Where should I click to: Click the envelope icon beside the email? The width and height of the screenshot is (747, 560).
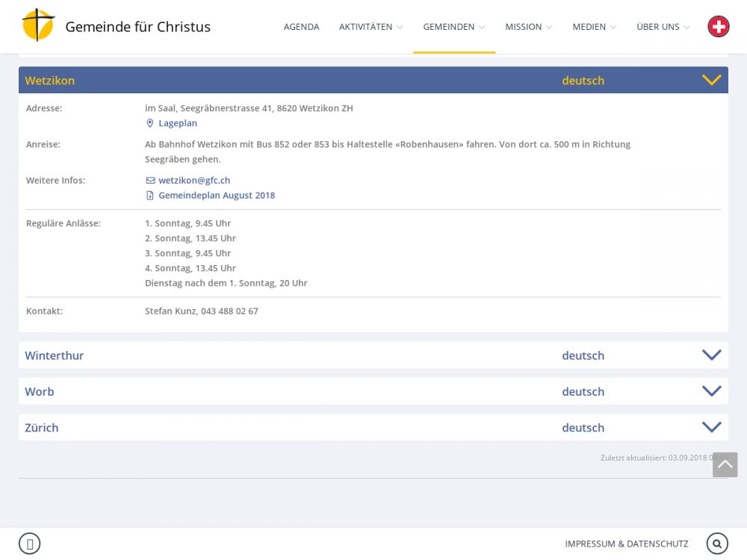click(x=150, y=181)
